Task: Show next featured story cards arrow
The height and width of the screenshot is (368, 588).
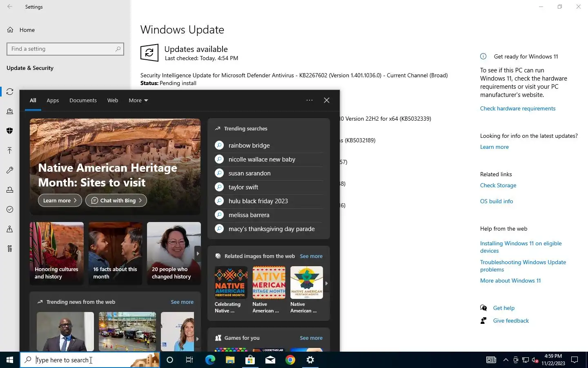Action: pos(198,254)
